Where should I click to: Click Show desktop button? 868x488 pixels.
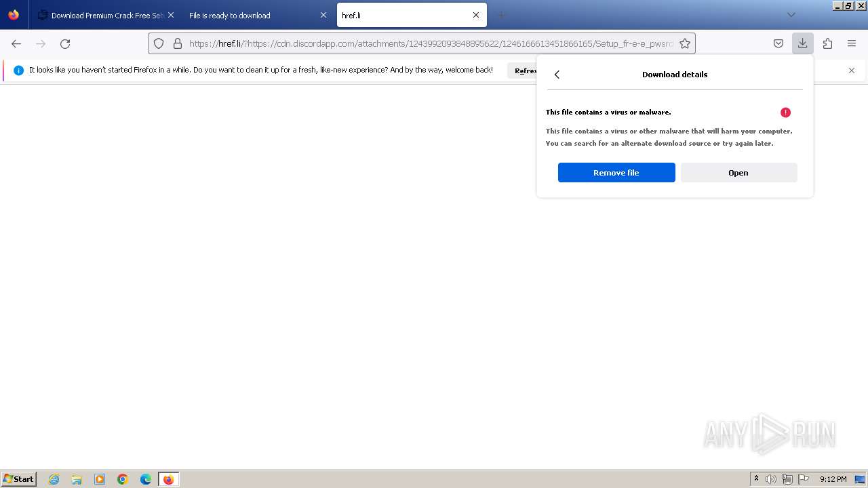tap(860, 479)
